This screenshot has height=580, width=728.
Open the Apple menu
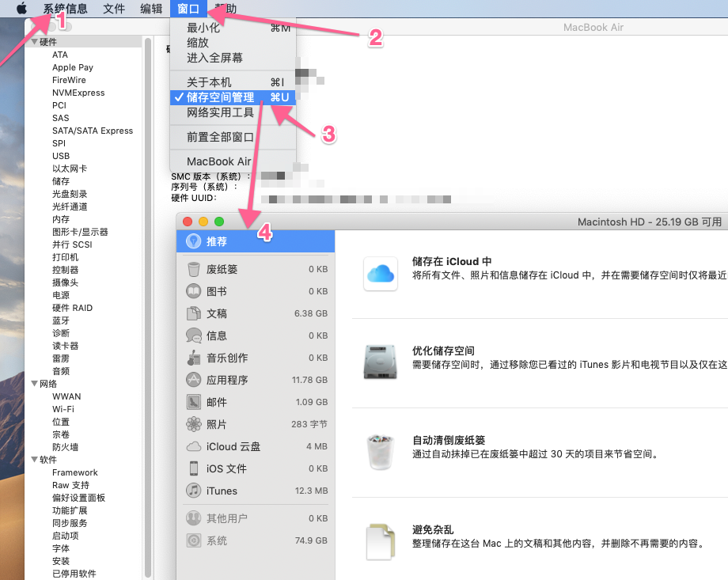coord(21,9)
